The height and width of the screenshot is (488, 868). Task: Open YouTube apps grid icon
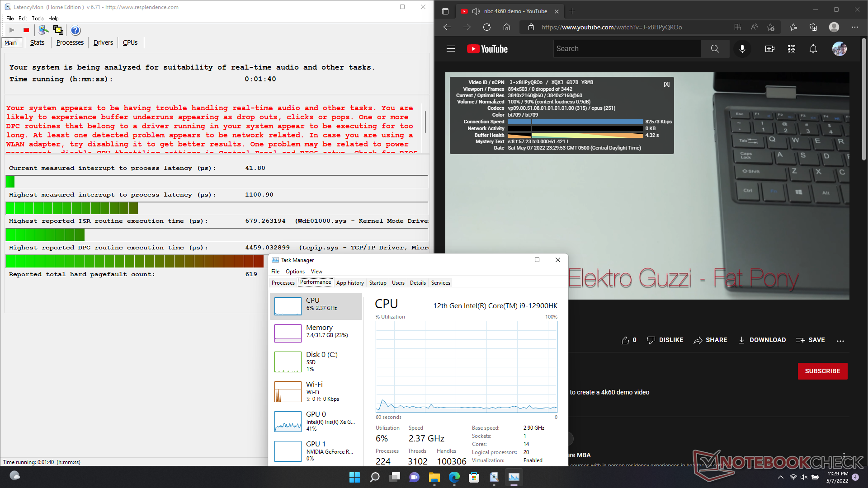click(x=791, y=49)
